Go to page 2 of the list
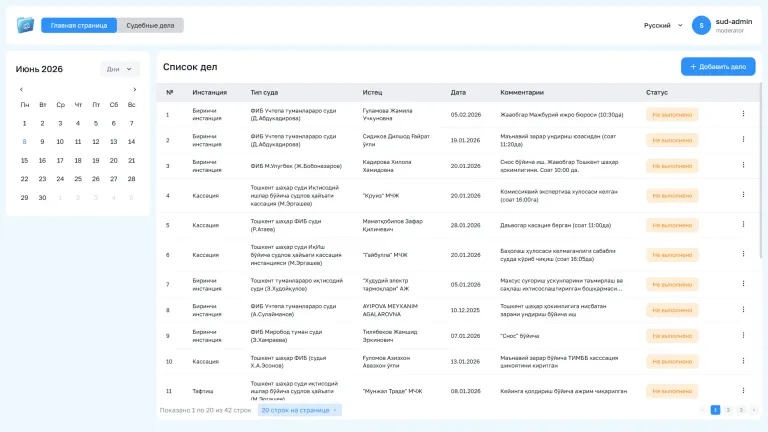Image resolution: width=768 pixels, height=432 pixels. pyautogui.click(x=728, y=410)
